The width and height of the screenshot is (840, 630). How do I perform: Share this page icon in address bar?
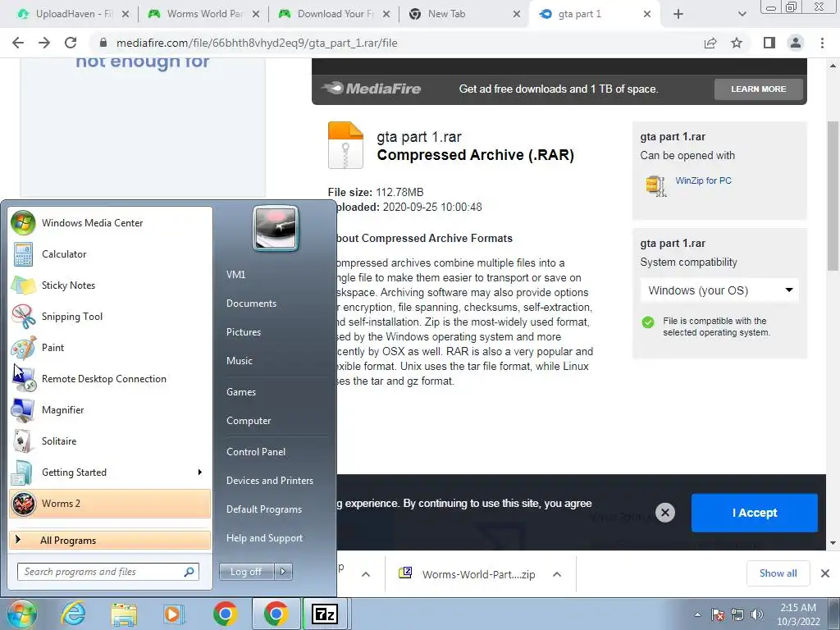coord(710,43)
